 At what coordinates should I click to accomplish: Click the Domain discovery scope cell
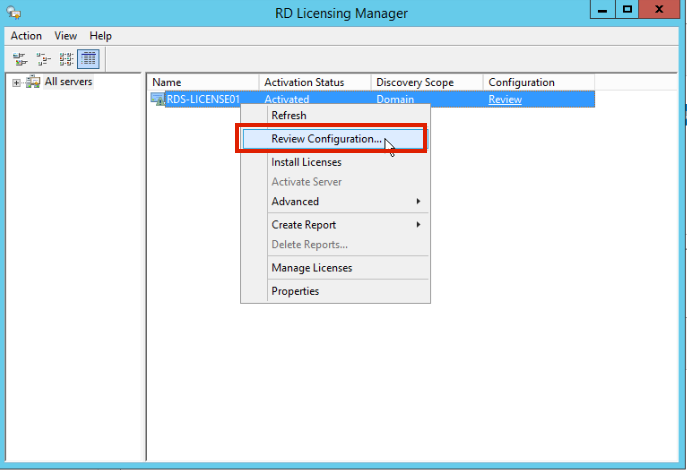395,99
